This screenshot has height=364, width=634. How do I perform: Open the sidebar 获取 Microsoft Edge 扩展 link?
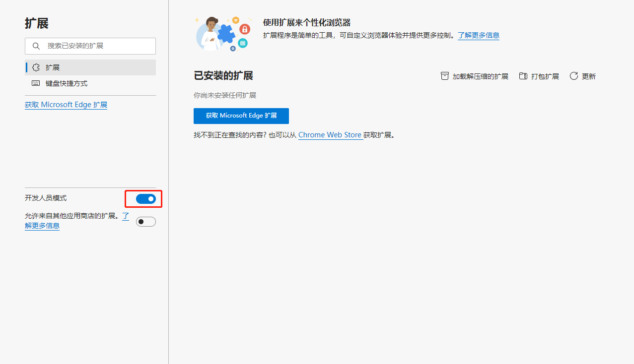(66, 105)
